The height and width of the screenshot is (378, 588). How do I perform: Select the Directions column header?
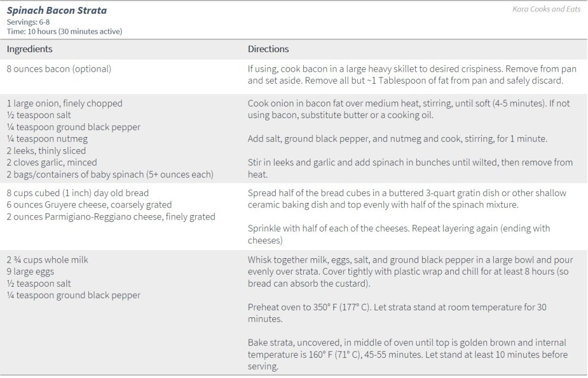pos(268,49)
